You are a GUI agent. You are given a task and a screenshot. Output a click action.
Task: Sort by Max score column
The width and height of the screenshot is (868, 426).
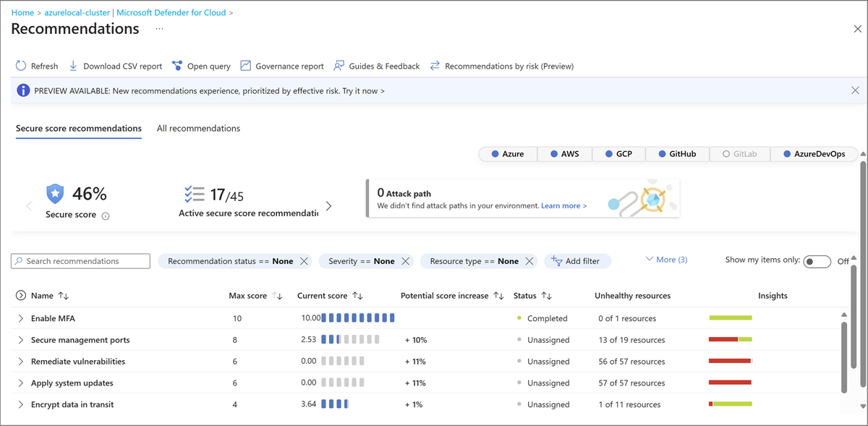pos(278,296)
